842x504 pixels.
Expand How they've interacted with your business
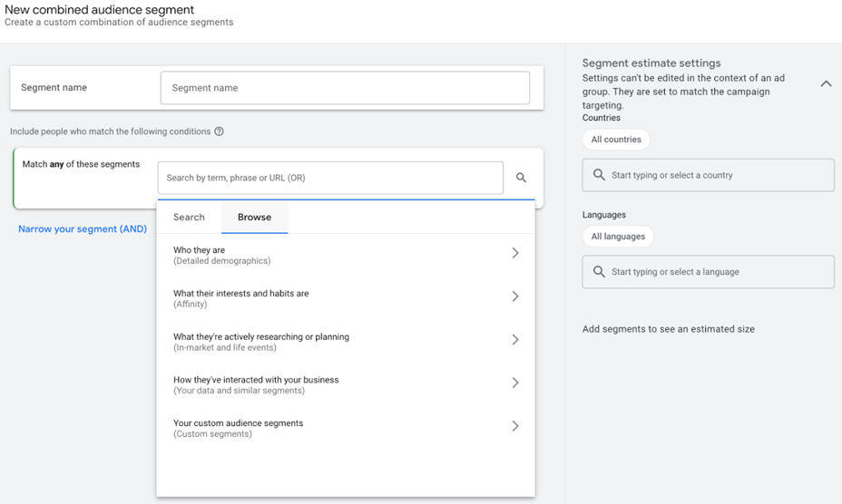click(346, 385)
